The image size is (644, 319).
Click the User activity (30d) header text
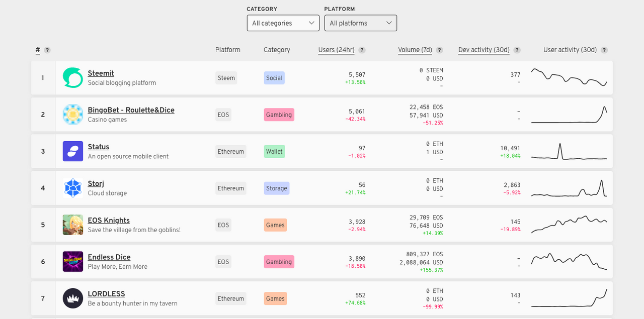(x=570, y=50)
